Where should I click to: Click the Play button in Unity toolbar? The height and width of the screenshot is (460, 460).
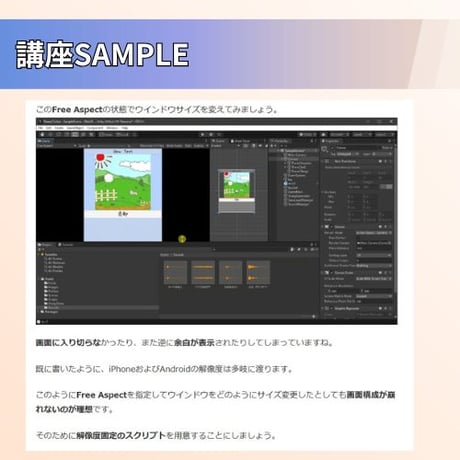(x=203, y=134)
